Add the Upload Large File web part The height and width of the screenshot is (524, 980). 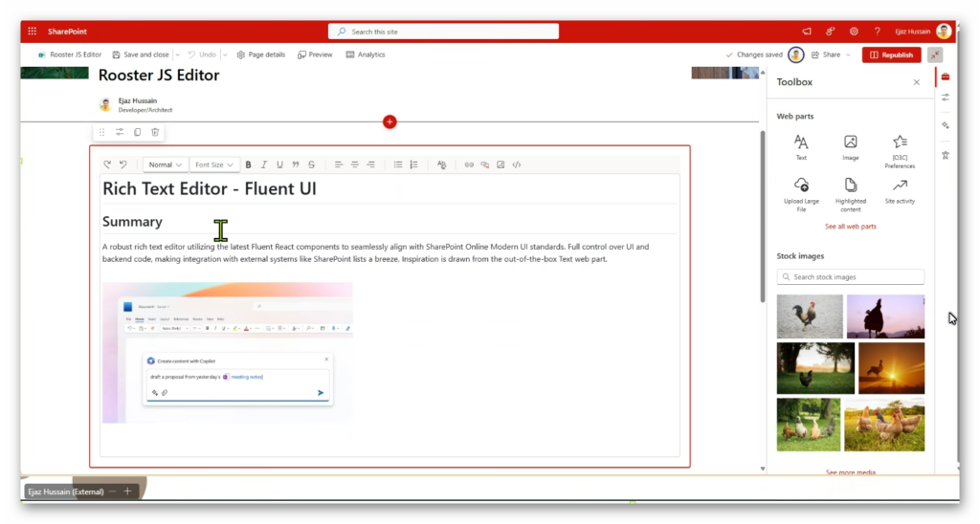tap(801, 195)
